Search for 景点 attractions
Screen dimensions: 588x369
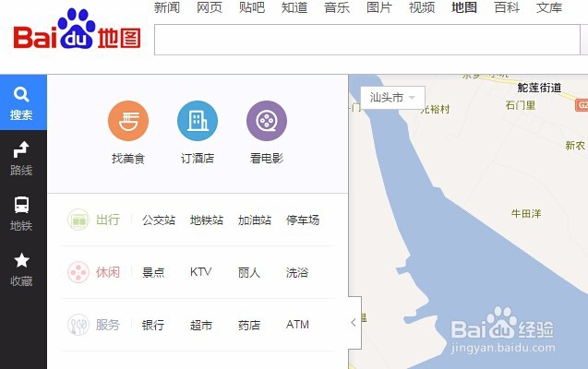point(153,272)
